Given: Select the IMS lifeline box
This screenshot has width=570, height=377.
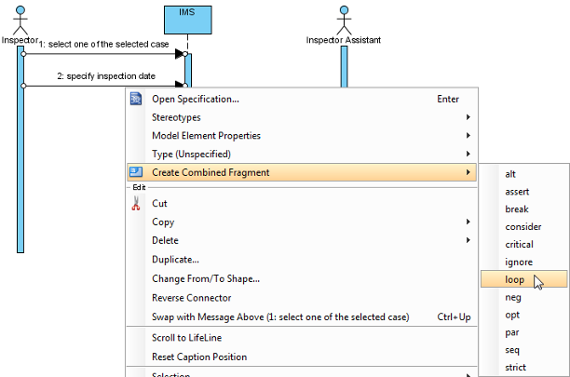Looking at the screenshot, I should (x=188, y=20).
